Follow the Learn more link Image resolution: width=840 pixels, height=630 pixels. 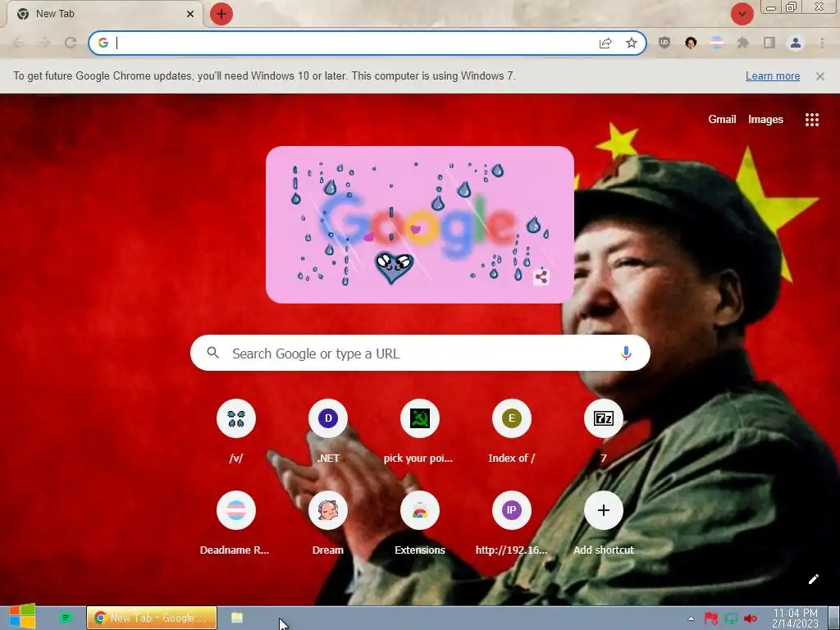(x=773, y=76)
